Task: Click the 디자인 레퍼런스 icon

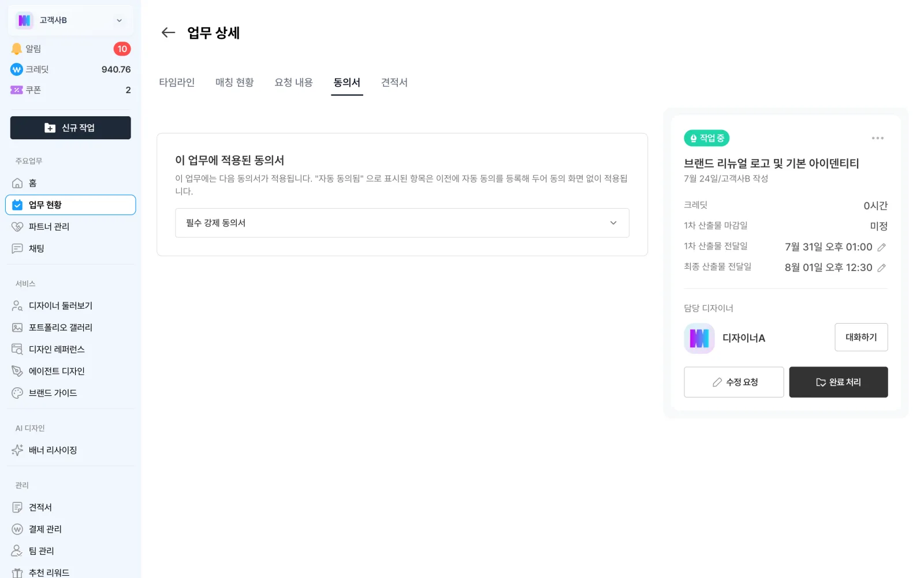Action: click(x=17, y=349)
